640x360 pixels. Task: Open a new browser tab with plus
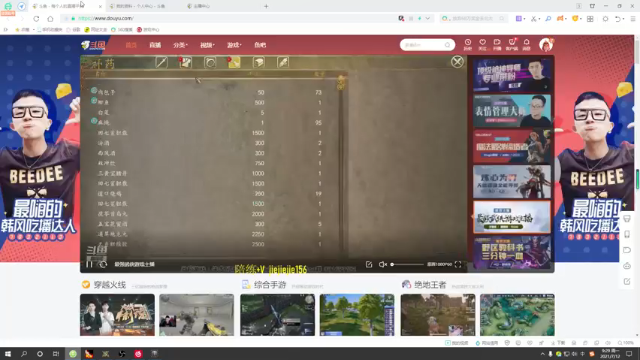(266, 6)
